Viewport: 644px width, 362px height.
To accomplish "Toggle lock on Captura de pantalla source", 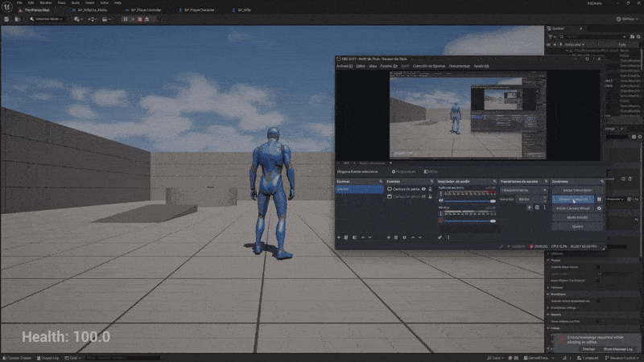I will [x=431, y=189].
